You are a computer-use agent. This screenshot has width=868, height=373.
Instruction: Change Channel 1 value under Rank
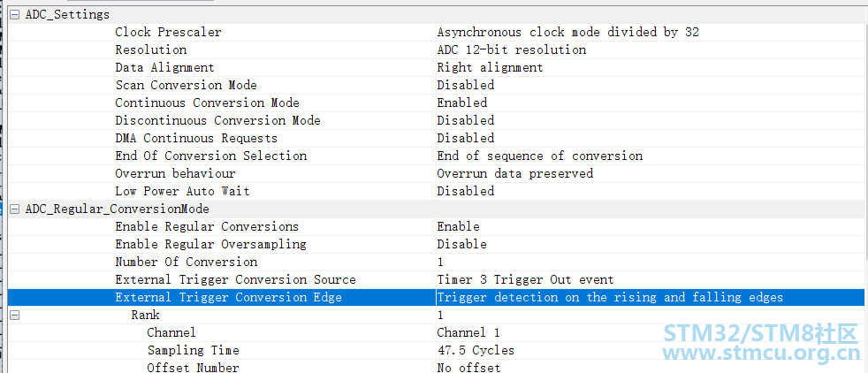[x=463, y=332]
